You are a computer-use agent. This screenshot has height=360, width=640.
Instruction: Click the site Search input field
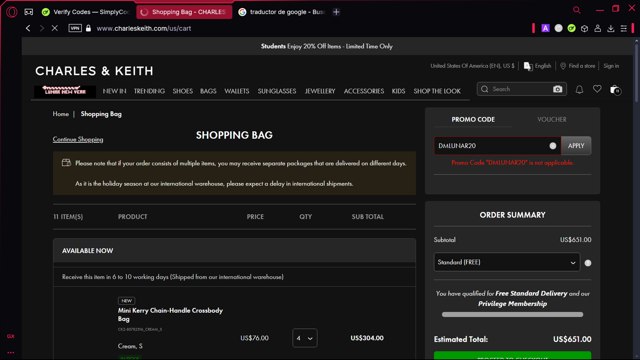point(521,89)
